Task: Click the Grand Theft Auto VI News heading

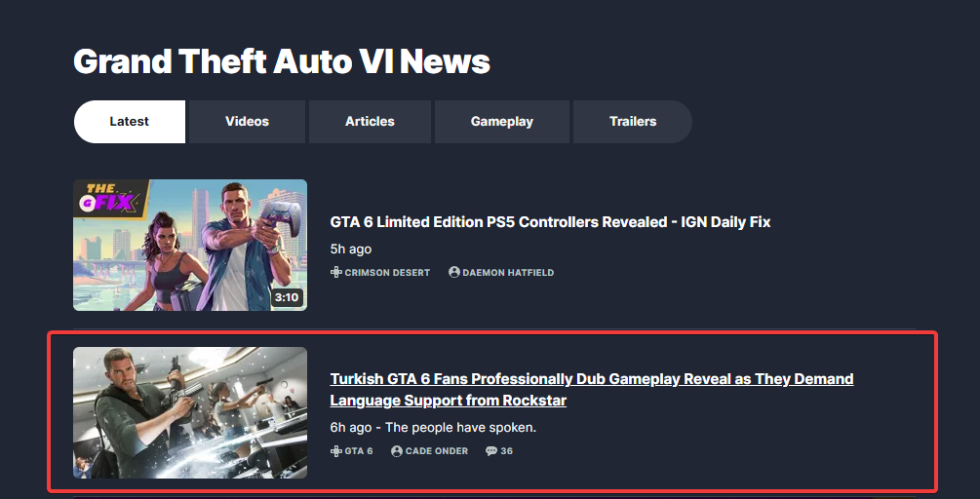Action: pyautogui.click(x=282, y=61)
